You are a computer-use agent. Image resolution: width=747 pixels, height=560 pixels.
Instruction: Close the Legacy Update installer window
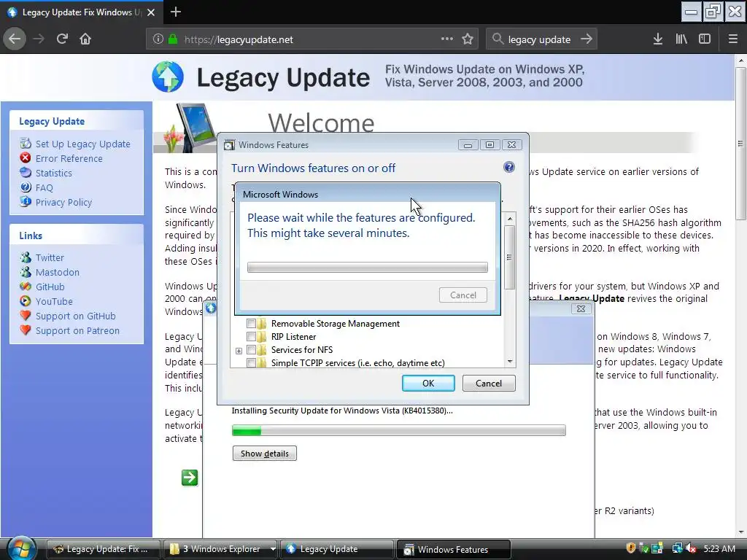tap(581, 308)
